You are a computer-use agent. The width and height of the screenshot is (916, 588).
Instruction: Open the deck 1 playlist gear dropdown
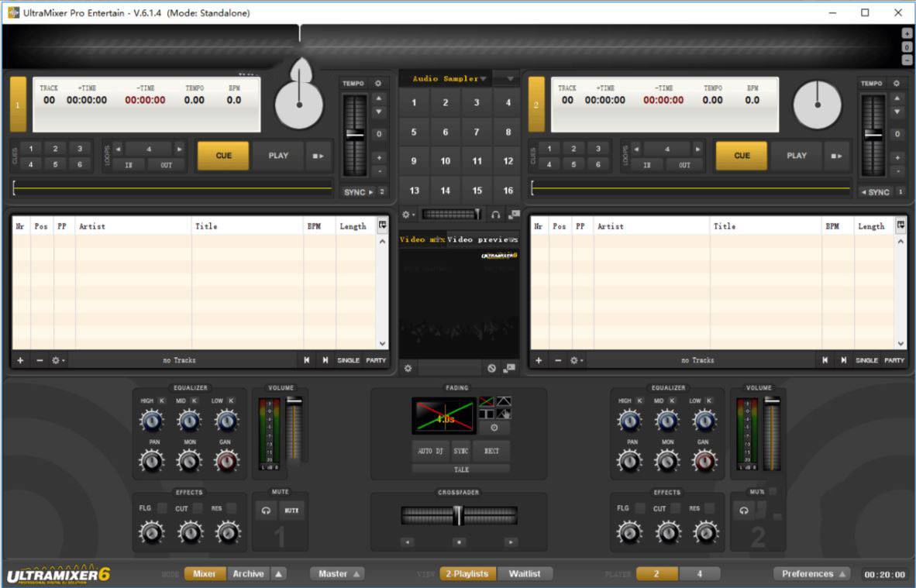coord(58,360)
